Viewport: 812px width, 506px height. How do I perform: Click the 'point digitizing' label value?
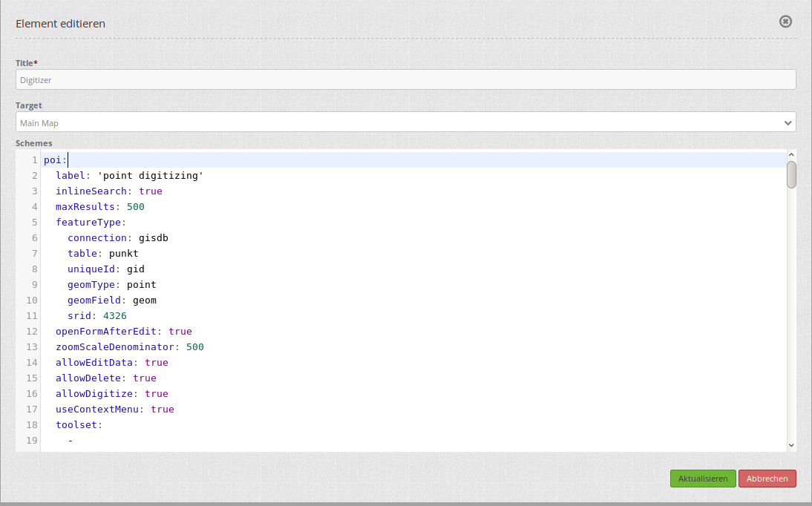(150, 176)
